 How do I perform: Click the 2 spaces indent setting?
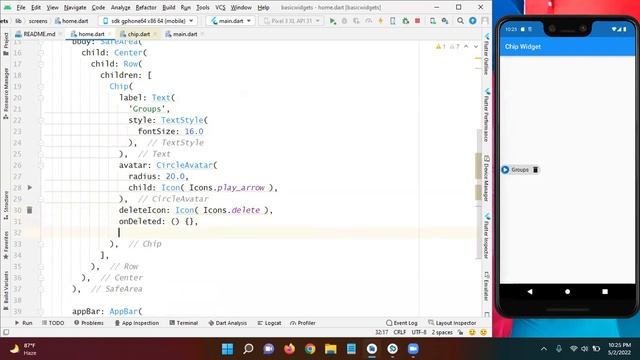[442, 332]
